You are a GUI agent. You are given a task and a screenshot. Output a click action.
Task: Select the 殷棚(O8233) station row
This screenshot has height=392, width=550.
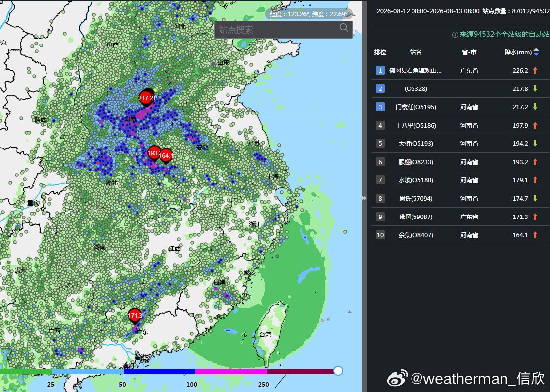(x=460, y=162)
